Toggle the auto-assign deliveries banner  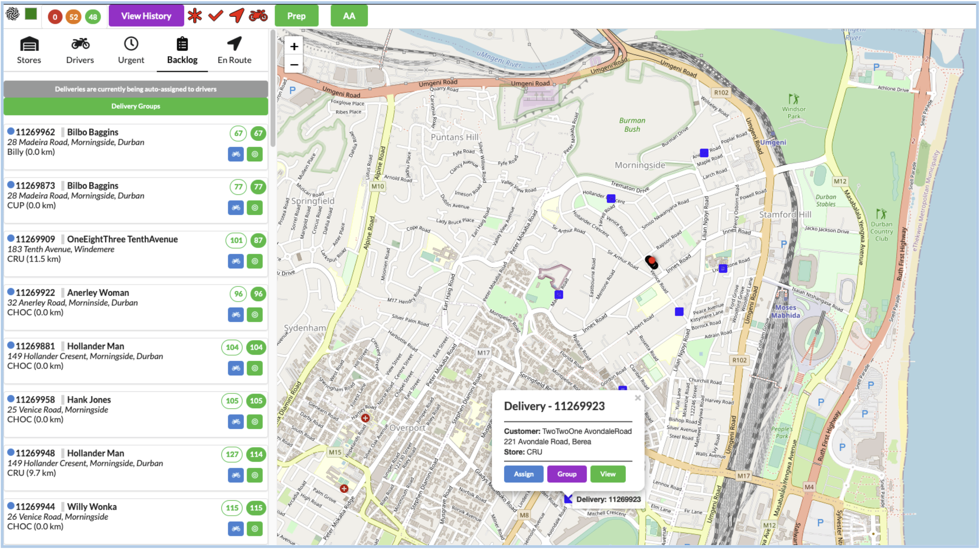click(136, 89)
